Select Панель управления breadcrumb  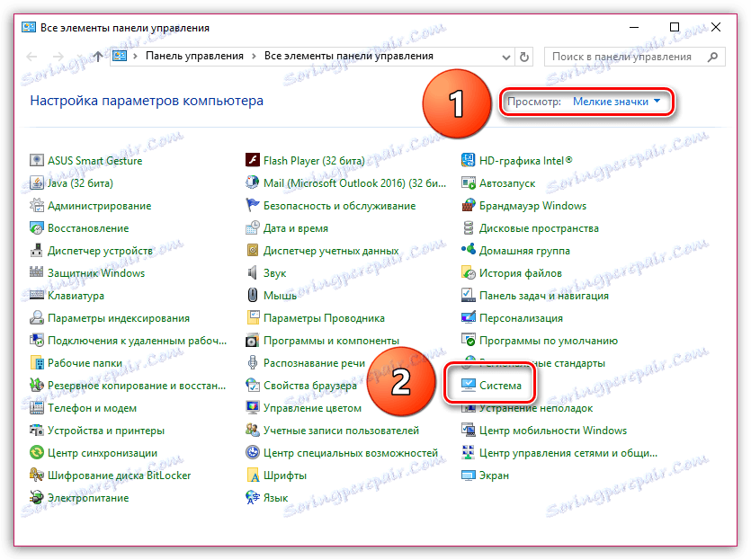(194, 56)
